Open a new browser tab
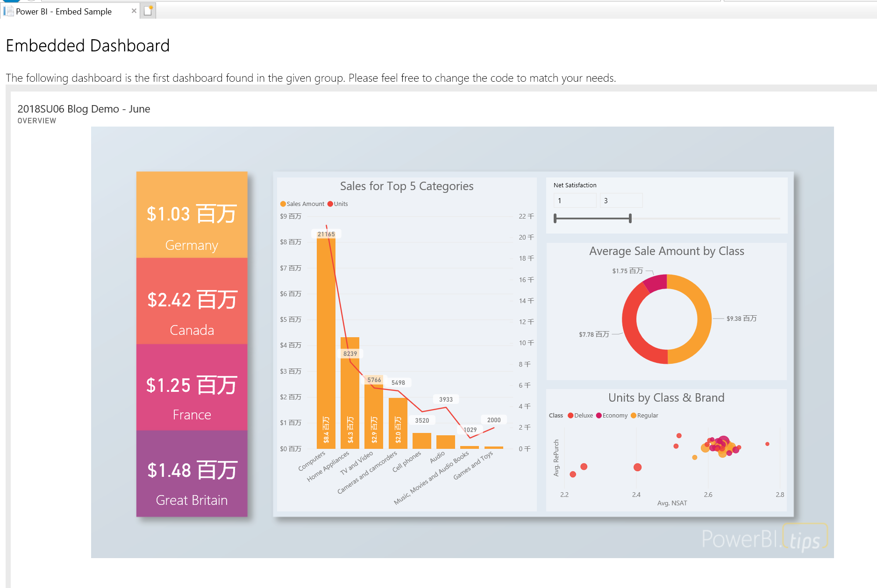The image size is (877, 588). pos(148,11)
